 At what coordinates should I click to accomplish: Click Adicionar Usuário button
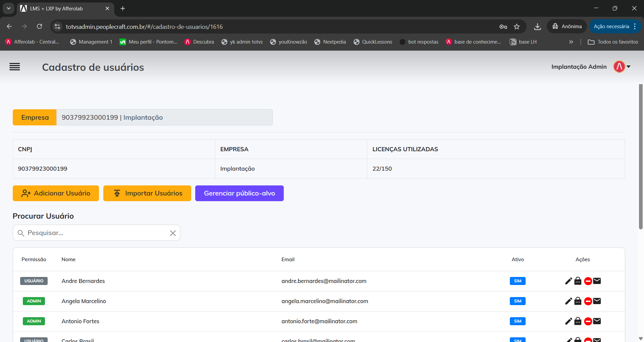point(56,193)
